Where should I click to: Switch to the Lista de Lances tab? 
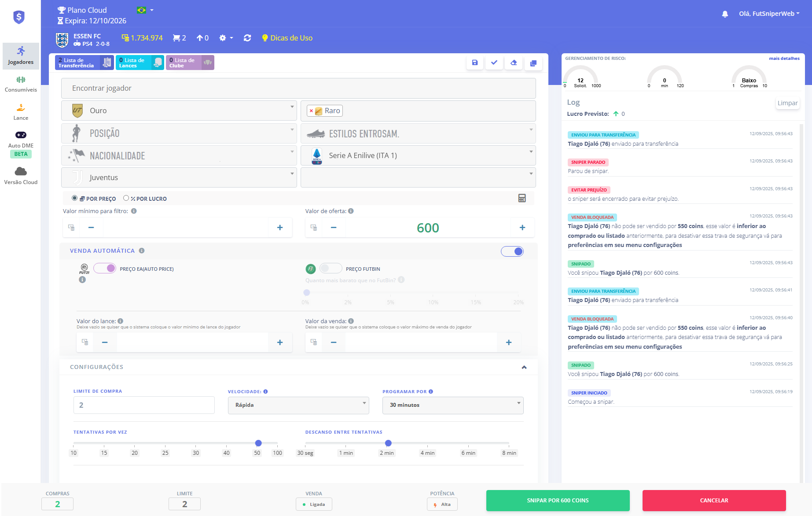(x=140, y=63)
